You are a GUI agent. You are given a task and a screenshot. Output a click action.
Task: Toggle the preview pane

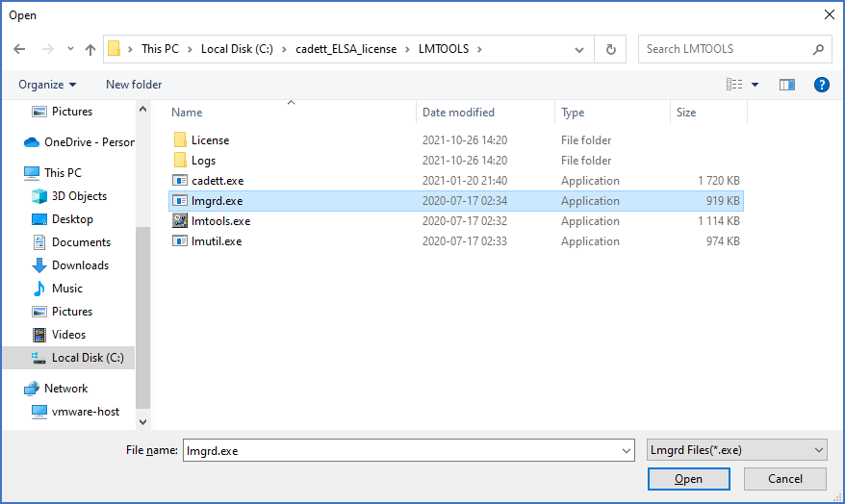[x=787, y=85]
